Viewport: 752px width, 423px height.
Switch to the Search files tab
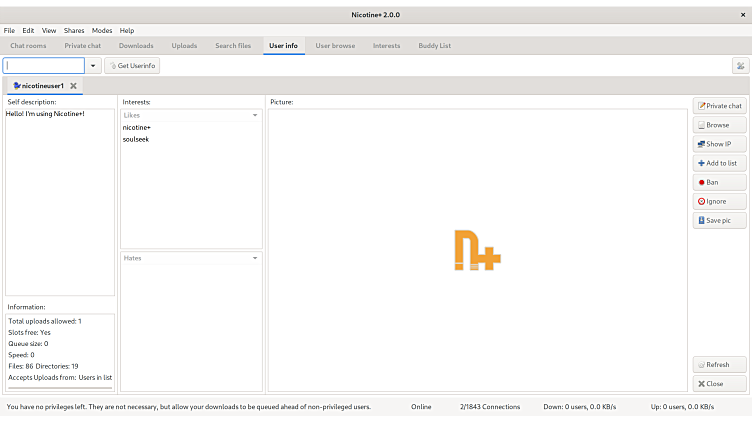(232, 46)
